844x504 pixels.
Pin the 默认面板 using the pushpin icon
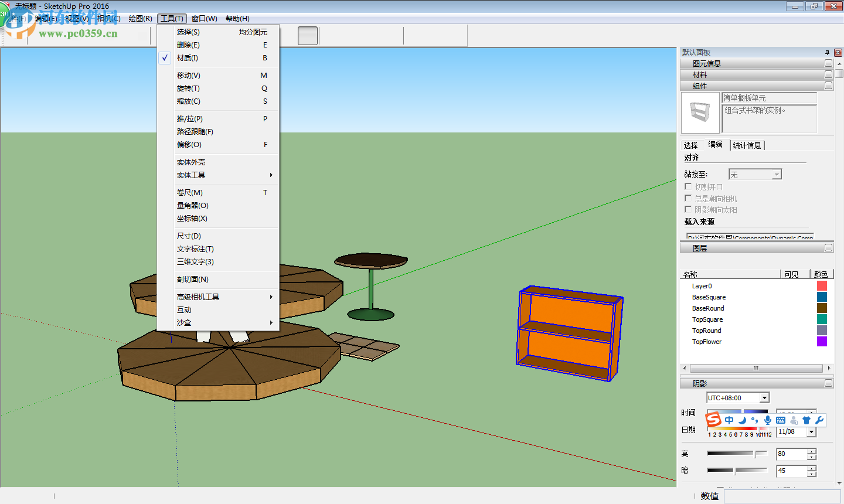(x=828, y=52)
